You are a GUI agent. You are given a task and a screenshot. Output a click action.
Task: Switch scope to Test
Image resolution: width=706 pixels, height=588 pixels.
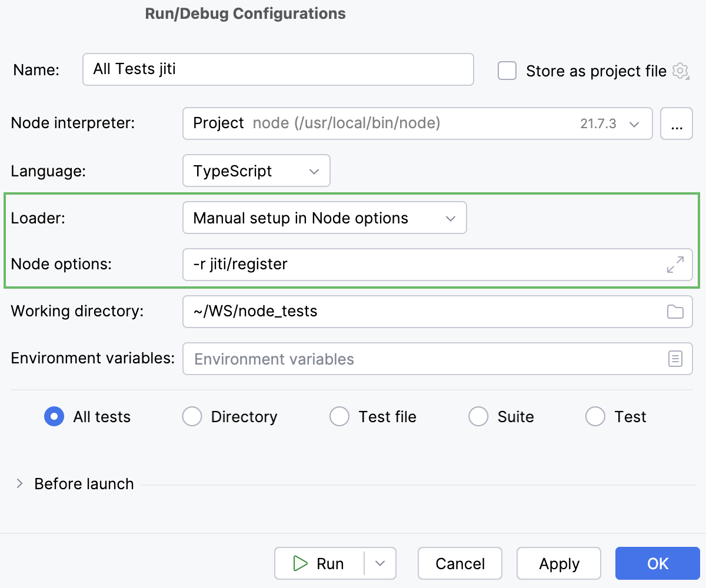pyautogui.click(x=595, y=416)
